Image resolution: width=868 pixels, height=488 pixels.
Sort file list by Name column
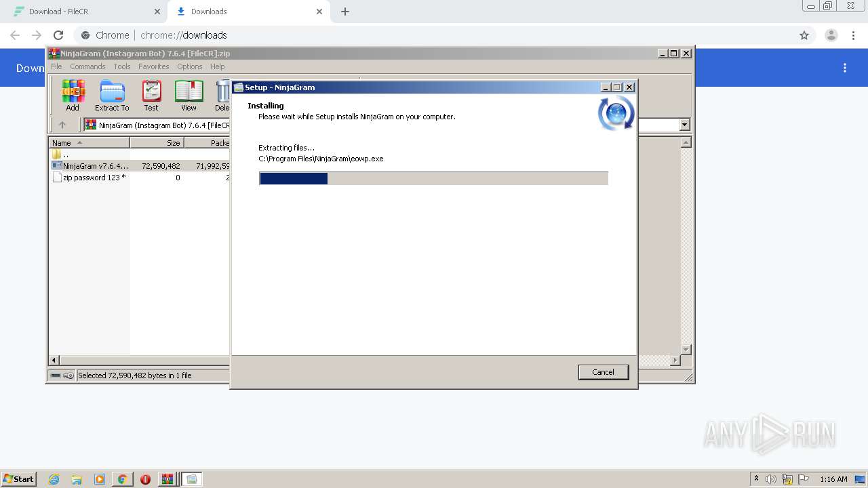(x=89, y=142)
